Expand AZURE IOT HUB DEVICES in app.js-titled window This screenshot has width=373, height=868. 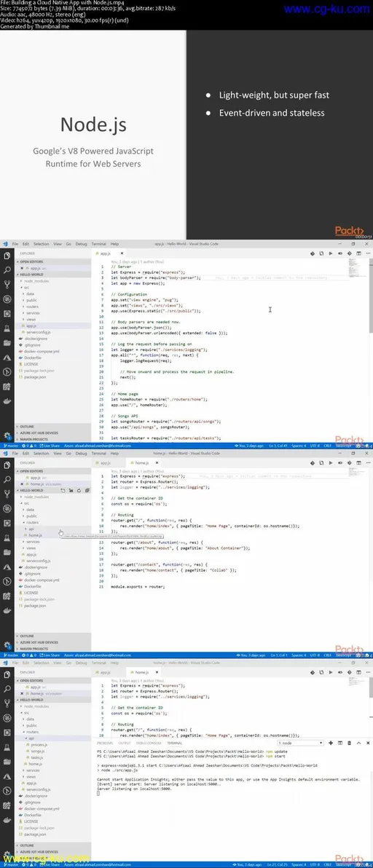(x=52, y=433)
